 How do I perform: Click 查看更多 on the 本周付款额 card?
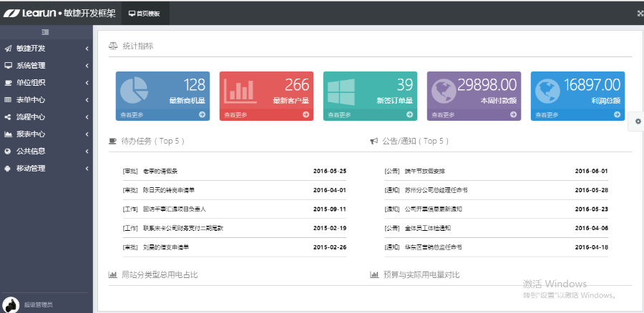(x=443, y=115)
